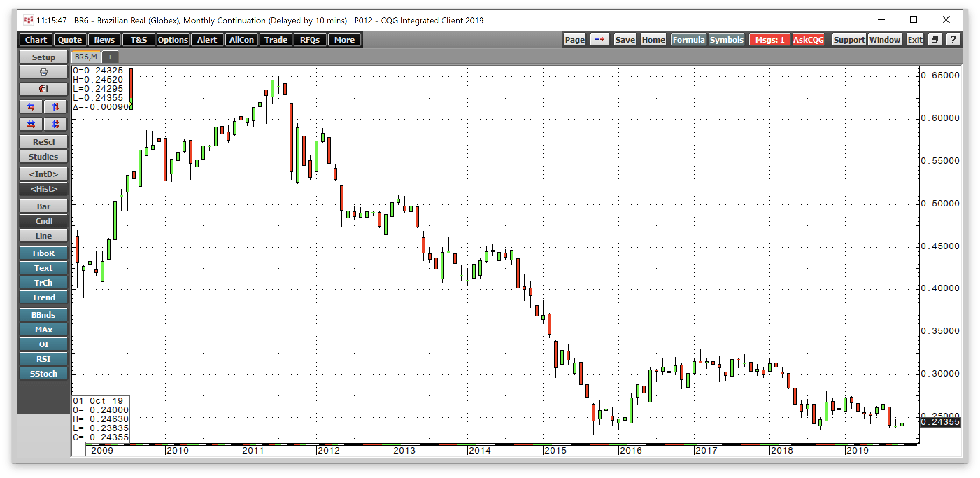Select the Text annotation tool
Viewport: 980px width, 478px height.
pos(43,268)
